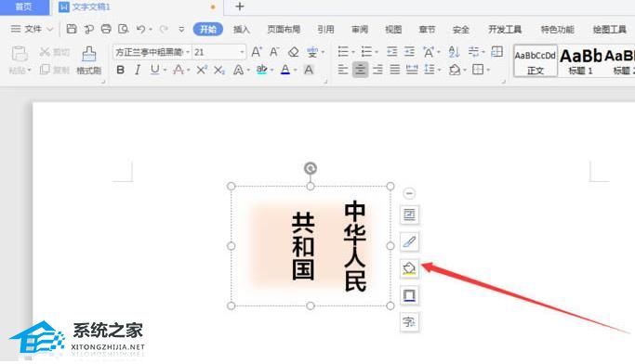Click the shape style brush icon beside text box
The width and height of the screenshot is (635, 364).
tap(409, 241)
